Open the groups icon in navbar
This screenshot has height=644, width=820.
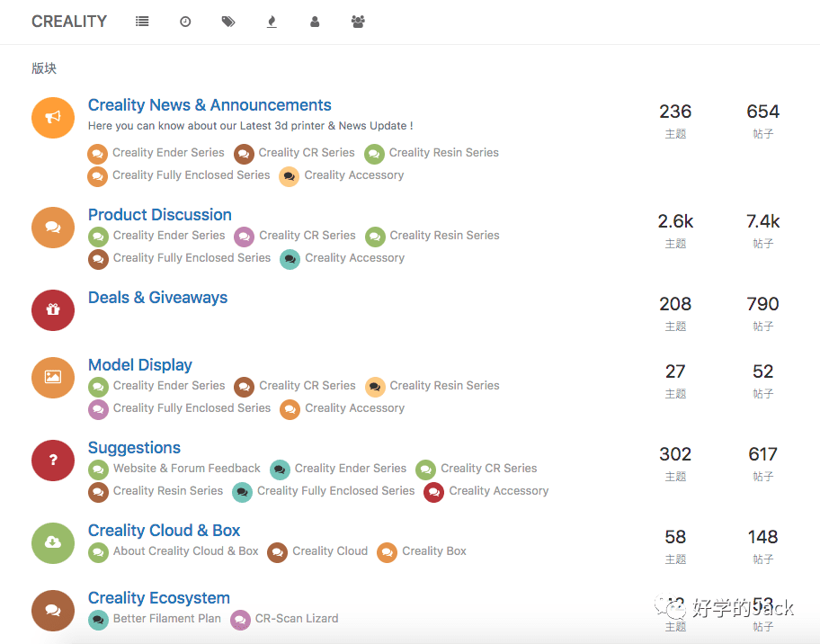(x=358, y=22)
